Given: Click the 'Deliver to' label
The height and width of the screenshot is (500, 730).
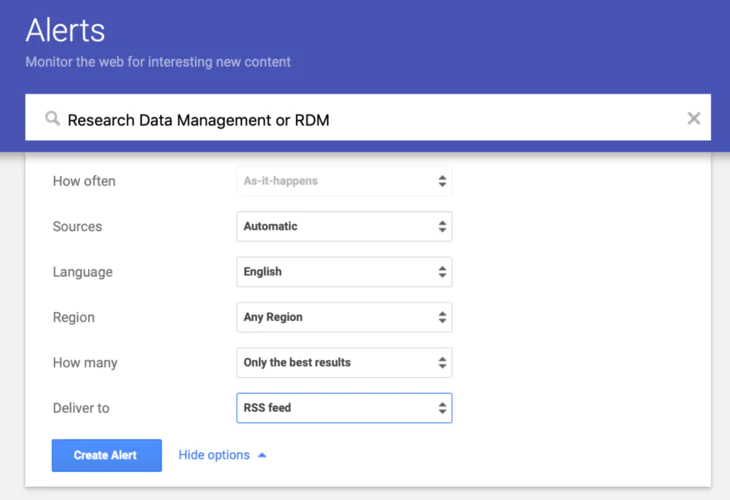Looking at the screenshot, I should coord(81,408).
